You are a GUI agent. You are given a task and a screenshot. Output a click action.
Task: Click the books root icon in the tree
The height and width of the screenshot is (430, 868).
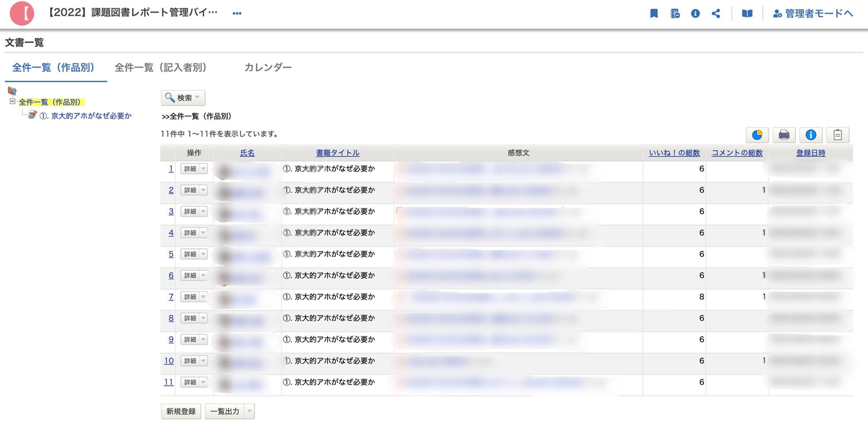(12, 91)
